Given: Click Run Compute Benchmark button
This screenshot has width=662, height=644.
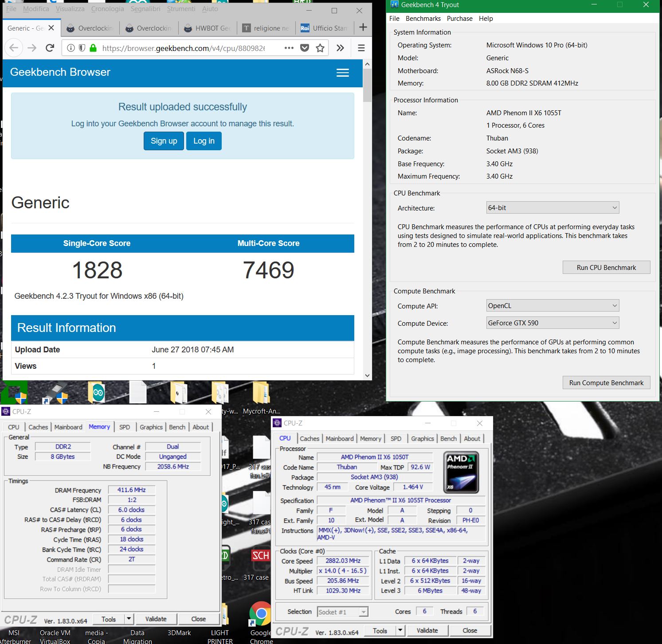Looking at the screenshot, I should coord(606,382).
